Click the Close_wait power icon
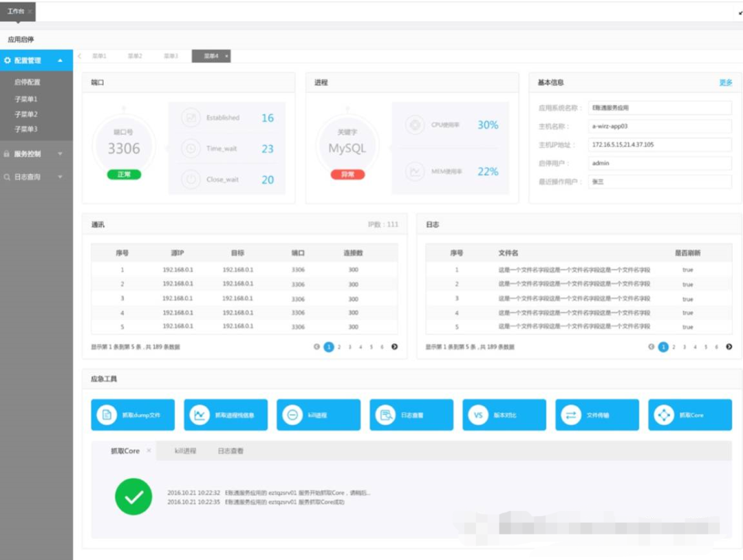The height and width of the screenshot is (560, 743). click(191, 180)
